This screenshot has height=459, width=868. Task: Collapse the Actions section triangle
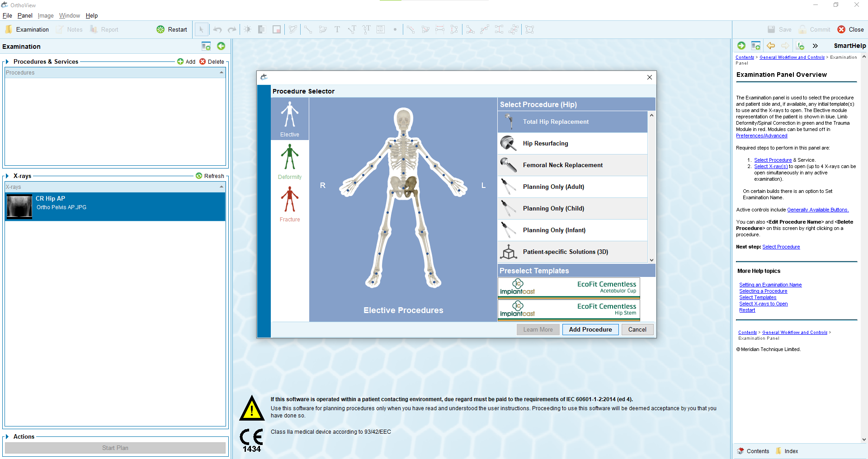pos(7,436)
